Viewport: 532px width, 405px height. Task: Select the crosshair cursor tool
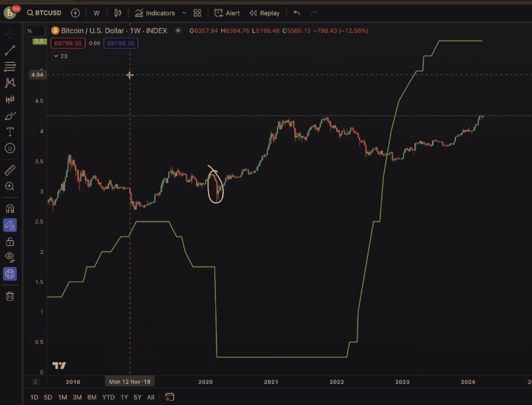click(x=10, y=34)
